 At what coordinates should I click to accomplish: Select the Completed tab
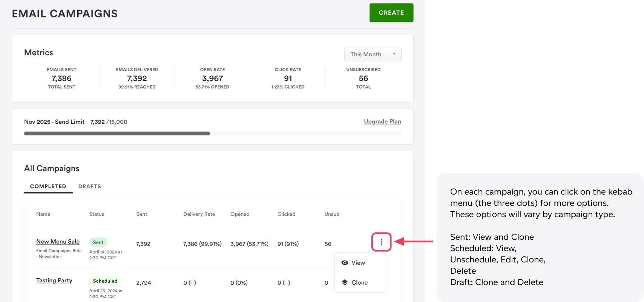(x=48, y=186)
